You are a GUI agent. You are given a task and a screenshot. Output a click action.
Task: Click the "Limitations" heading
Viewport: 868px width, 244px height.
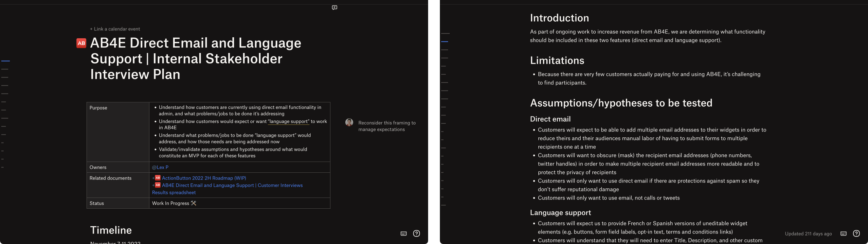pyautogui.click(x=557, y=60)
